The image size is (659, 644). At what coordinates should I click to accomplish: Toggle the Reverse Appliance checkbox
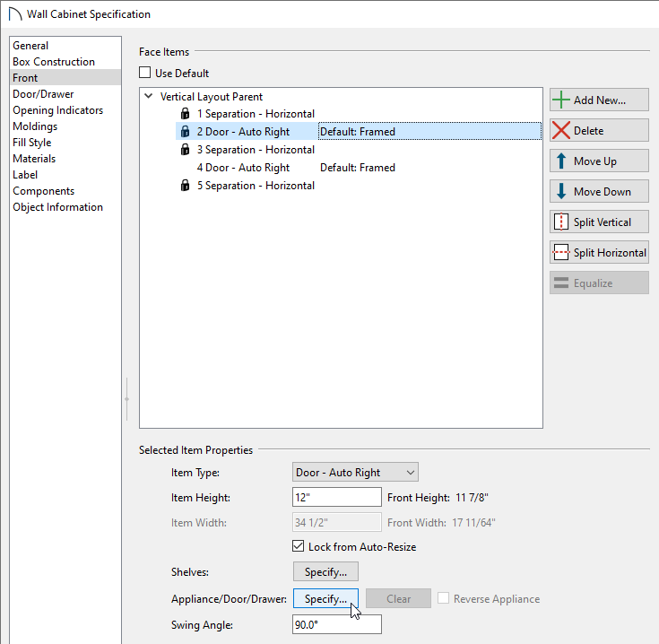pos(444,598)
